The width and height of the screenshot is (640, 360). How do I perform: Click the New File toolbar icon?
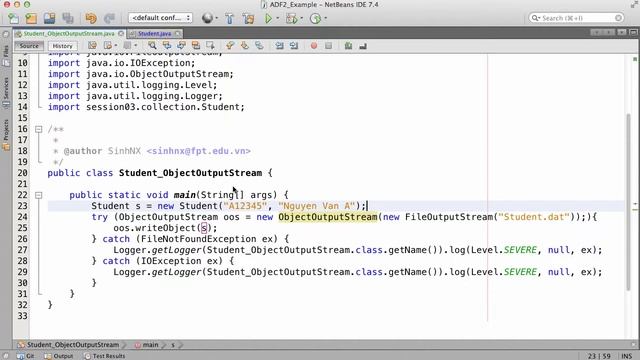[13, 18]
